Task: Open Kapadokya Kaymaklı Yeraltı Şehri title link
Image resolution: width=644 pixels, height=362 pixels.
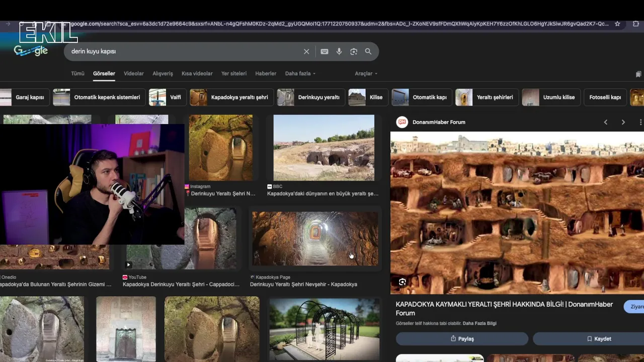Action: [504, 308]
